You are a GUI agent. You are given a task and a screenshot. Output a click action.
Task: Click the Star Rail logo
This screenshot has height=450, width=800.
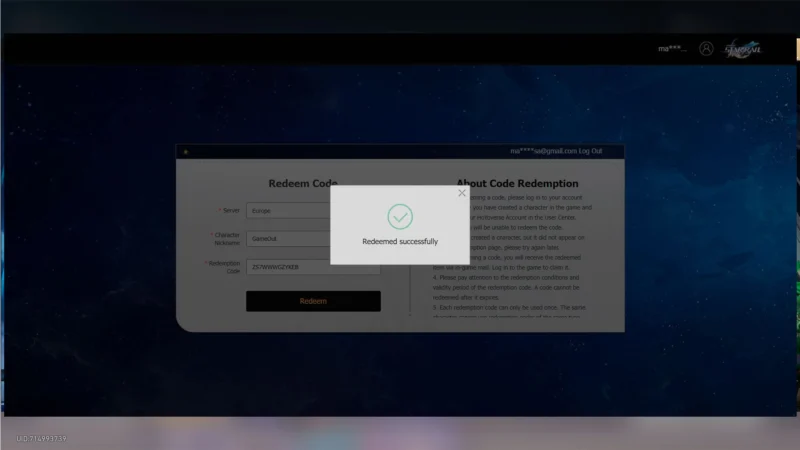point(743,49)
